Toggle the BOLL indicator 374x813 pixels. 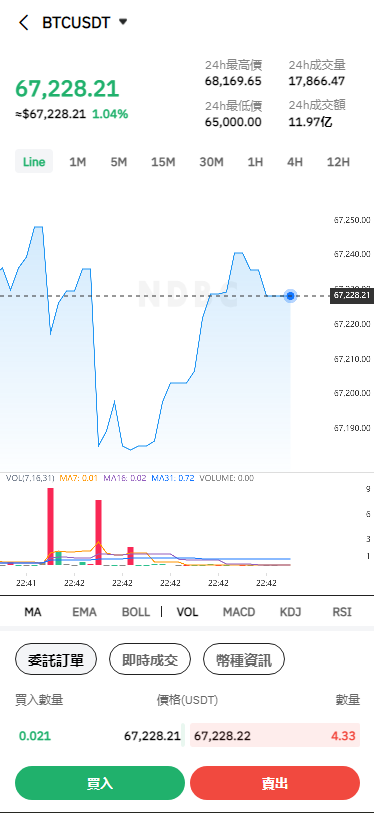pos(136,612)
